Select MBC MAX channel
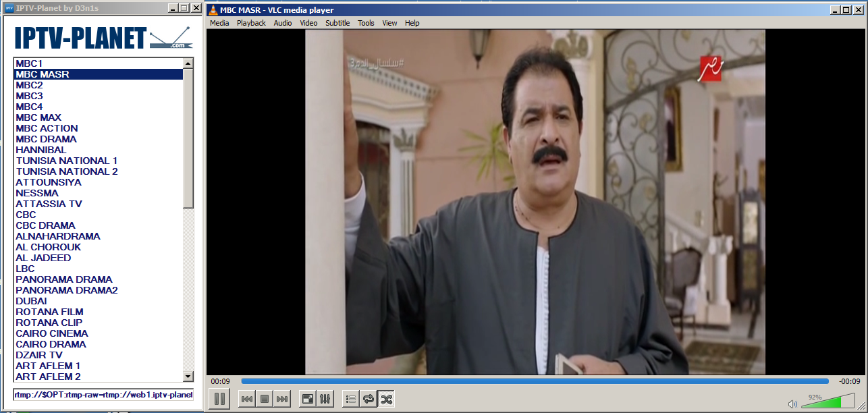868x413 pixels. pyautogui.click(x=98, y=117)
